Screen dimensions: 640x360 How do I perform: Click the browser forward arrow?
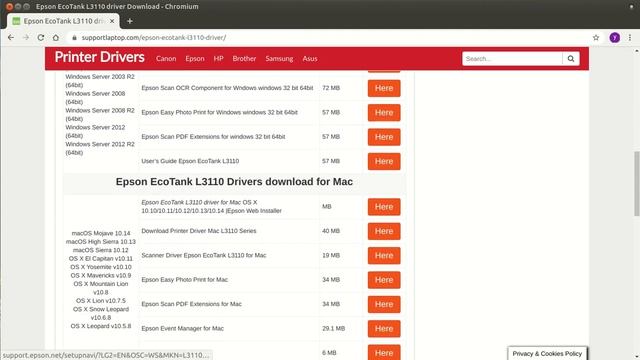pos(26,38)
